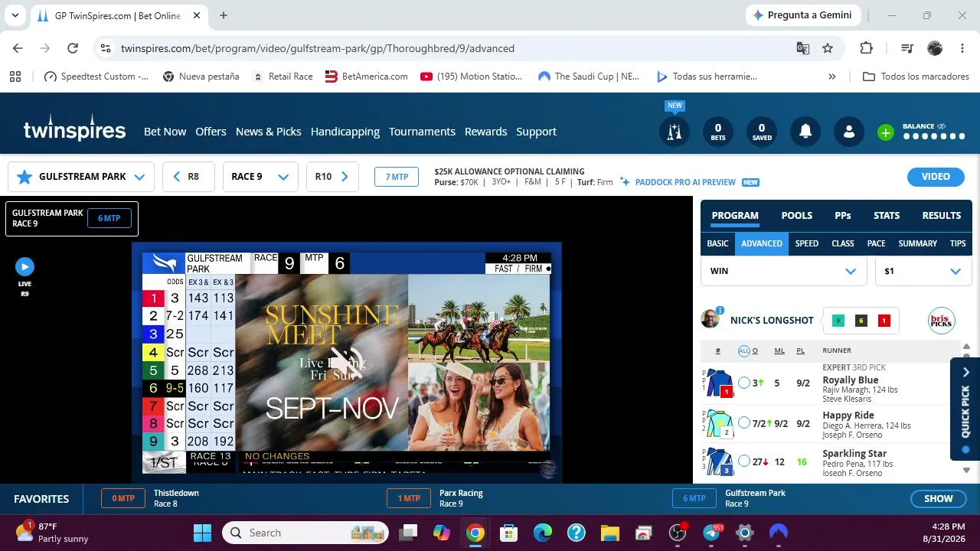Expand the Quick Pick side panel

(965, 409)
